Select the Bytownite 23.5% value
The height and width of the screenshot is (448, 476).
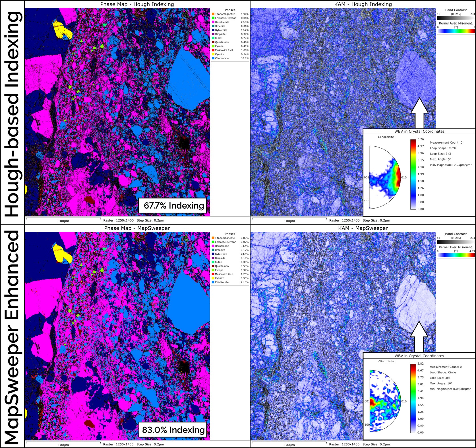[x=245, y=254]
